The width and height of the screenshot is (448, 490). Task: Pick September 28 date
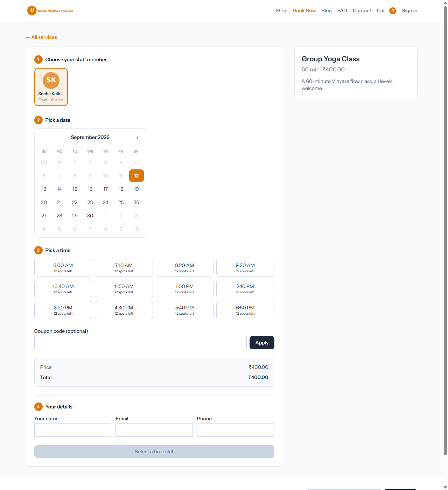tap(59, 216)
